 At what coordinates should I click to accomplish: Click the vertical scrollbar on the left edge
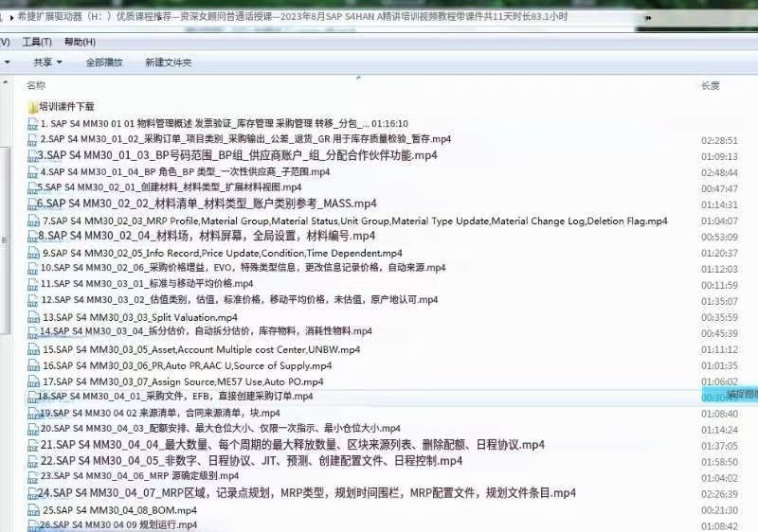[x=4, y=284]
